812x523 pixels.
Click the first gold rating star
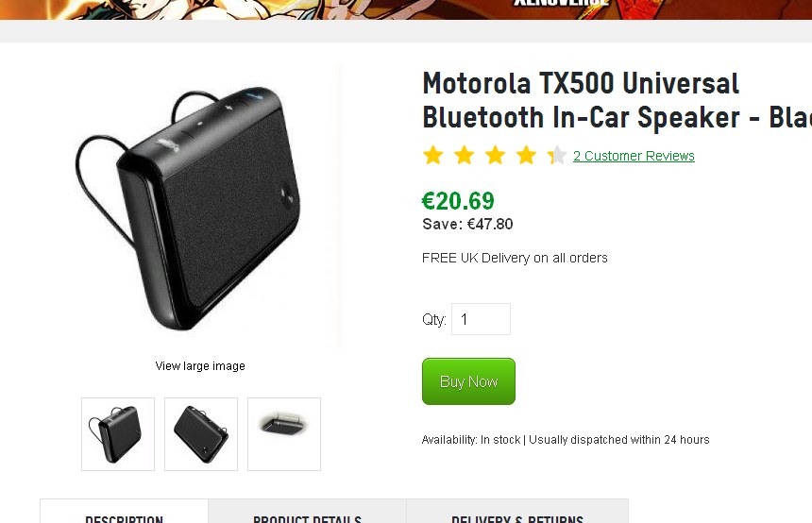tap(433, 156)
